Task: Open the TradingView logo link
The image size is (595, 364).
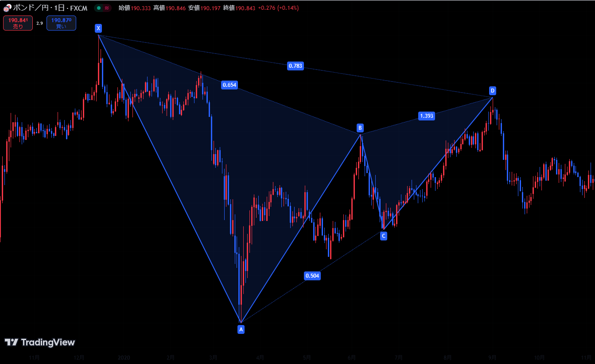Action: tap(40, 342)
